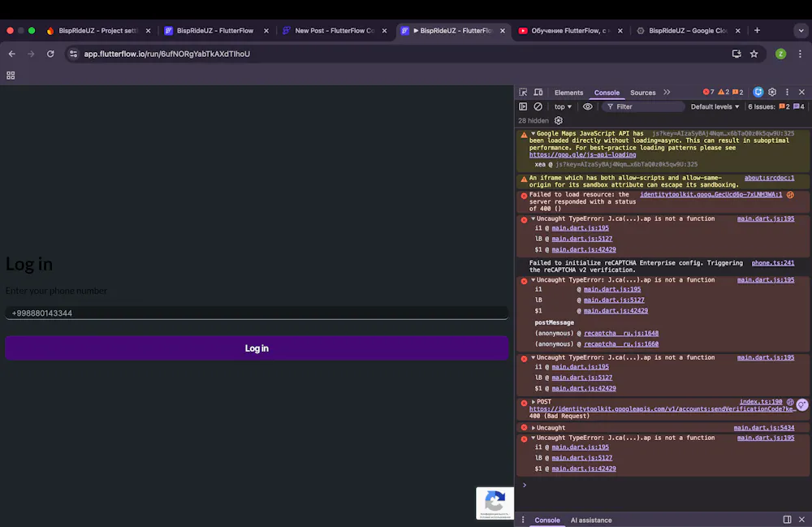Click the address bar URL
Viewport: 812px width, 527px height.
[x=166, y=54]
